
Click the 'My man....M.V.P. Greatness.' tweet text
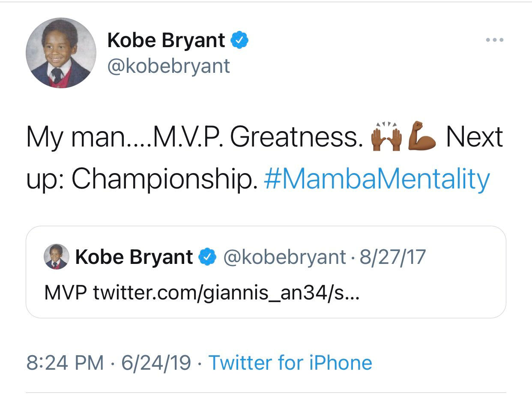pyautogui.click(x=193, y=137)
